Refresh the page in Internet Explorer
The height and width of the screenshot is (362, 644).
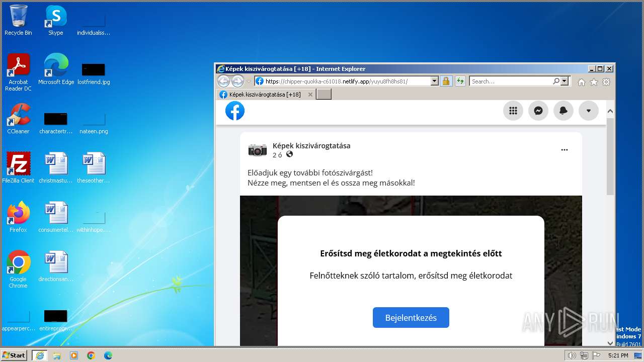pyautogui.click(x=460, y=81)
